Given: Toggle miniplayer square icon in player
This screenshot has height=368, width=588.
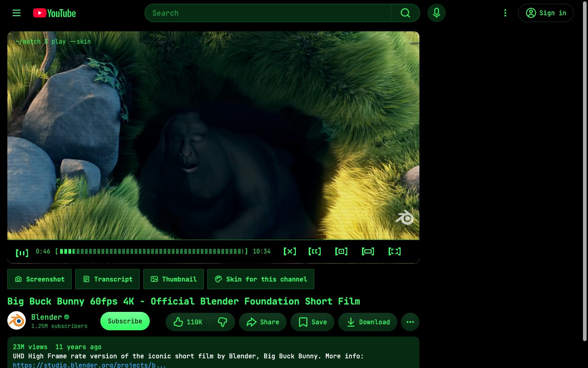Looking at the screenshot, I should pos(341,251).
